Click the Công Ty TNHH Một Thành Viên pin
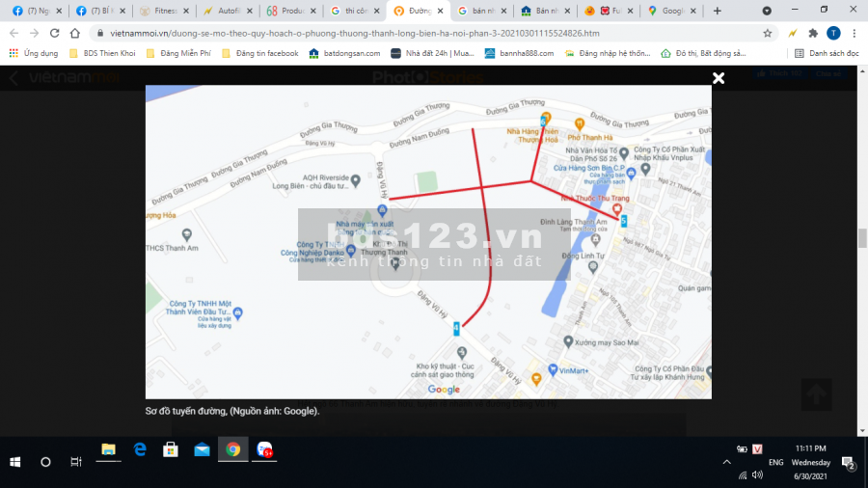This screenshot has width=868, height=488. coord(237,313)
